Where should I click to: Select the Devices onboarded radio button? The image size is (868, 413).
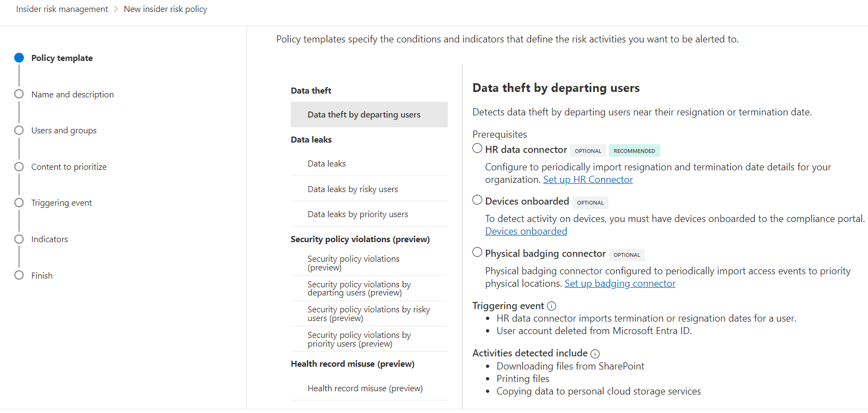[477, 200]
